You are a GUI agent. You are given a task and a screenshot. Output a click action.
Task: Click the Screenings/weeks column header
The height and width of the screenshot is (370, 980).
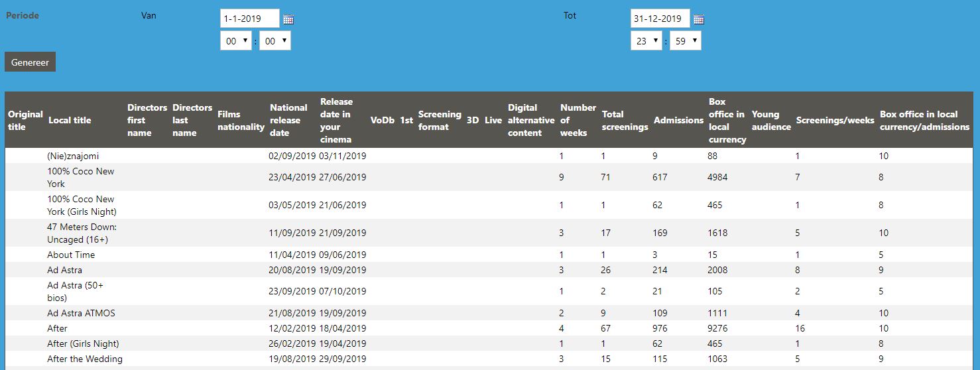coord(835,120)
